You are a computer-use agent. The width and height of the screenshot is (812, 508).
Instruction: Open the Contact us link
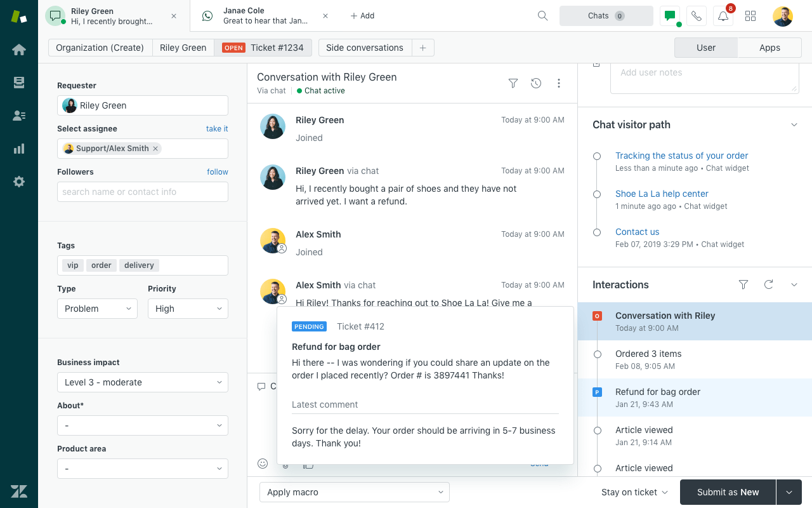pos(637,232)
